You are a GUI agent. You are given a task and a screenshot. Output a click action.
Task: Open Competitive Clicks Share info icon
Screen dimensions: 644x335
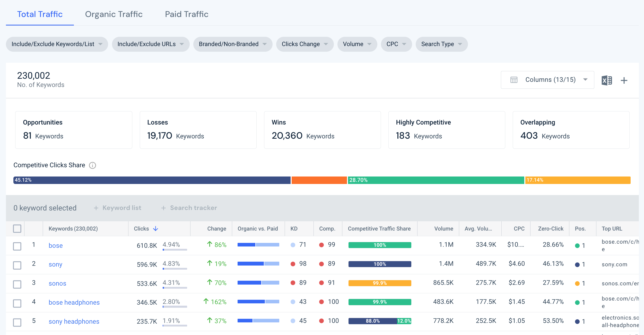tap(92, 165)
